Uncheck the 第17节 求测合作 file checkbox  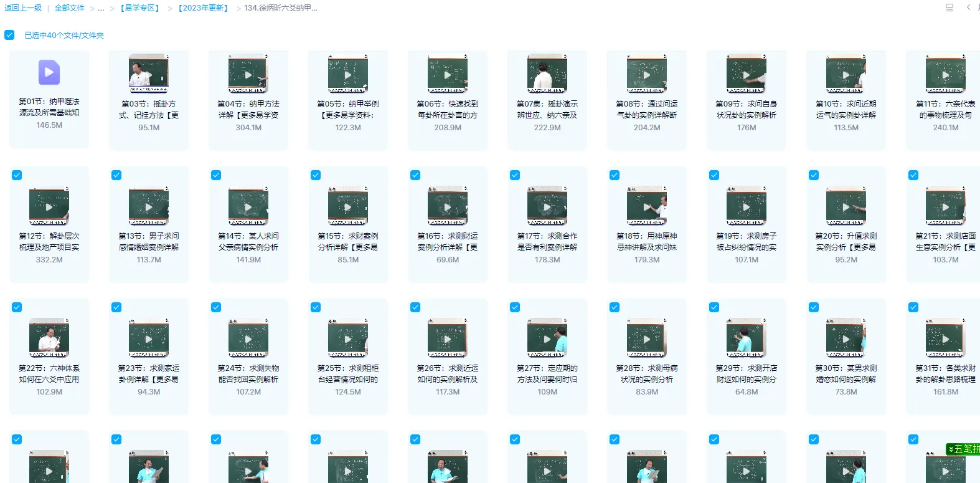[515, 175]
